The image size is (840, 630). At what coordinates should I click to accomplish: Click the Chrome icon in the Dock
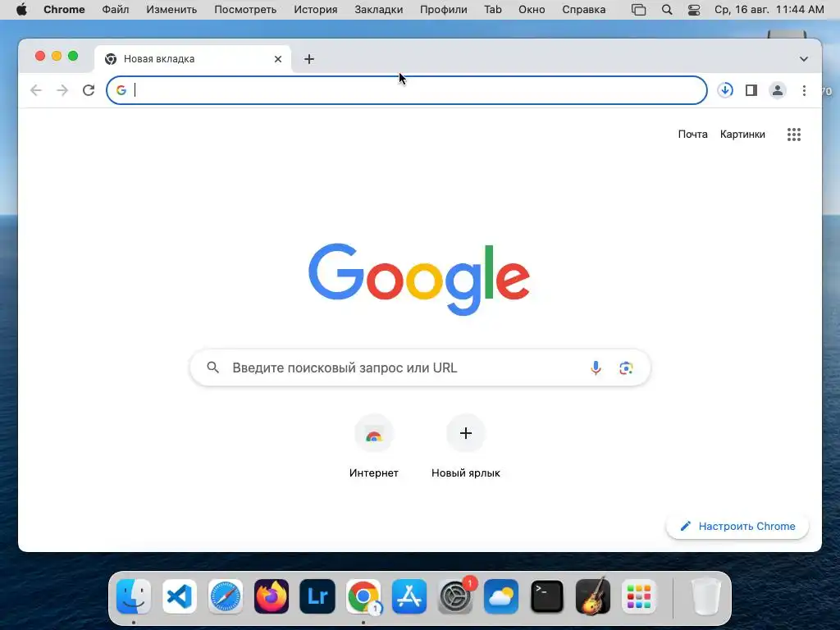point(363,596)
